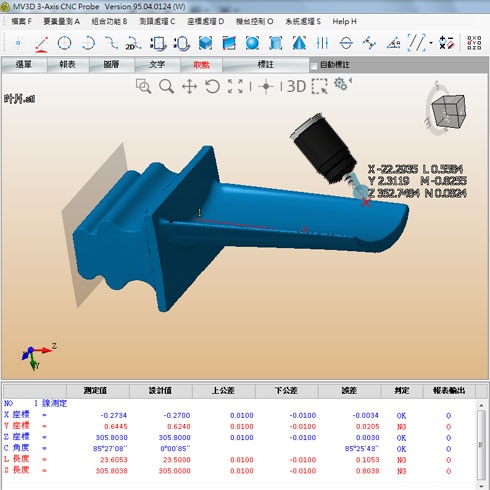Click the error value 0.0205
Screen dimensions: 490x490
[x=367, y=426]
